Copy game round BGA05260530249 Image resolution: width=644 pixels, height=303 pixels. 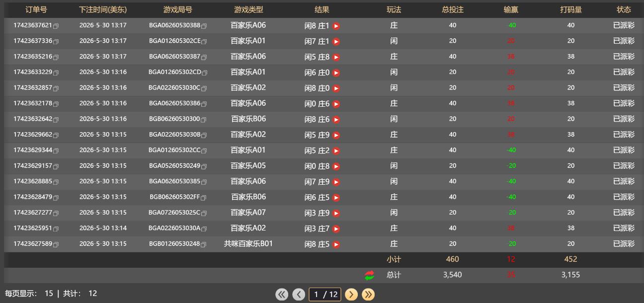click(x=204, y=166)
